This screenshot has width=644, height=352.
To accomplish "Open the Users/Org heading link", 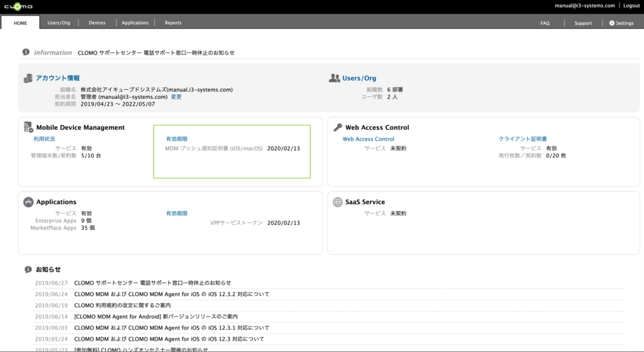I will tap(359, 78).
